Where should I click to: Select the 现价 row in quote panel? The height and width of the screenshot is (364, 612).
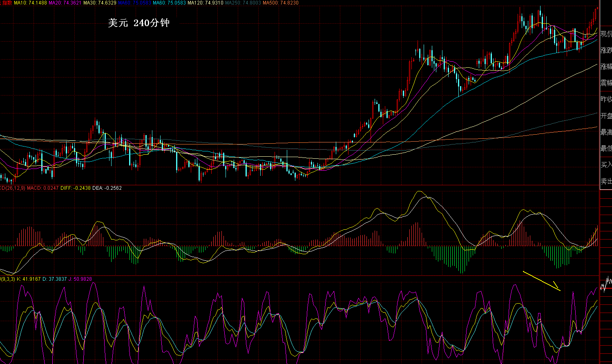tap(606, 34)
